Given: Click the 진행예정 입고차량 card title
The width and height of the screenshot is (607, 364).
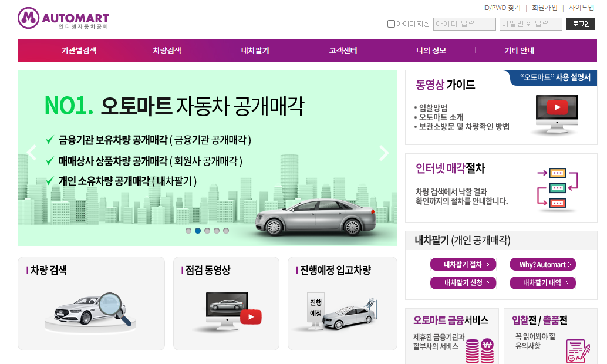Looking at the screenshot, I should [336, 270].
